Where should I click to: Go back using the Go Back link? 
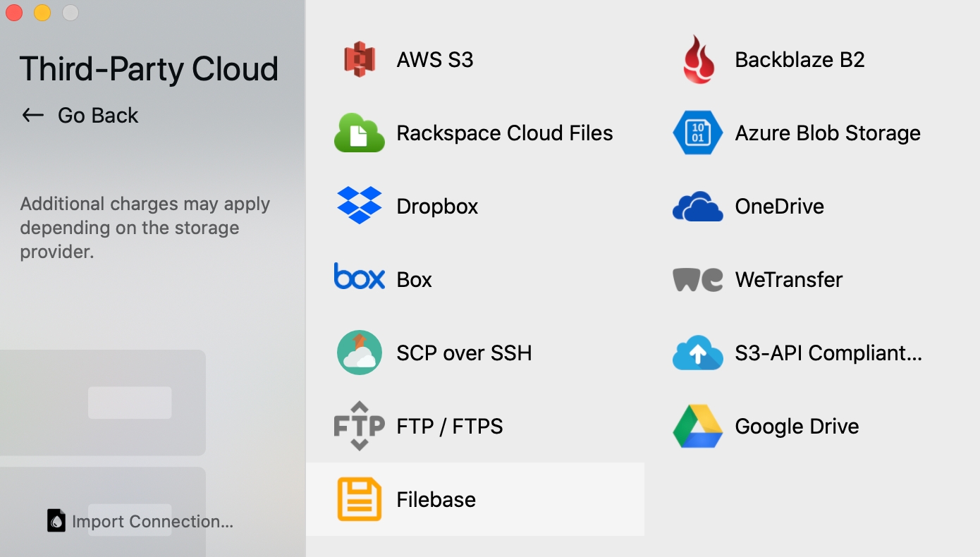[97, 116]
